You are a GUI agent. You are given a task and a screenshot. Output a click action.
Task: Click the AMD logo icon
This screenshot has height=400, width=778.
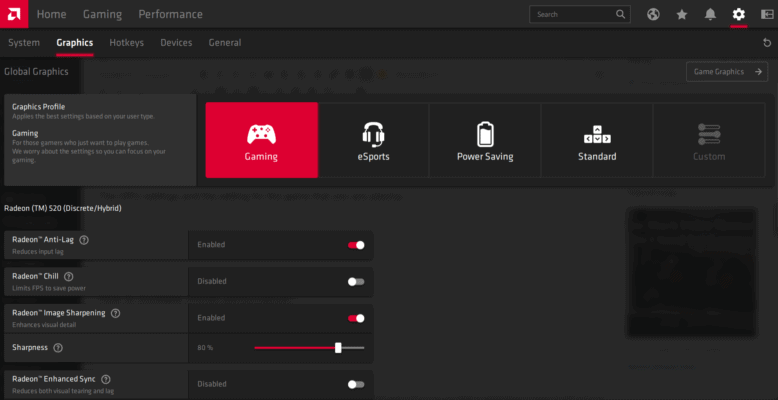click(14, 14)
